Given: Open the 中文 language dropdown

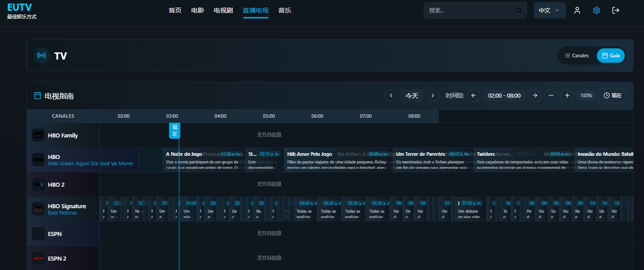Looking at the screenshot, I should pyautogui.click(x=549, y=10).
